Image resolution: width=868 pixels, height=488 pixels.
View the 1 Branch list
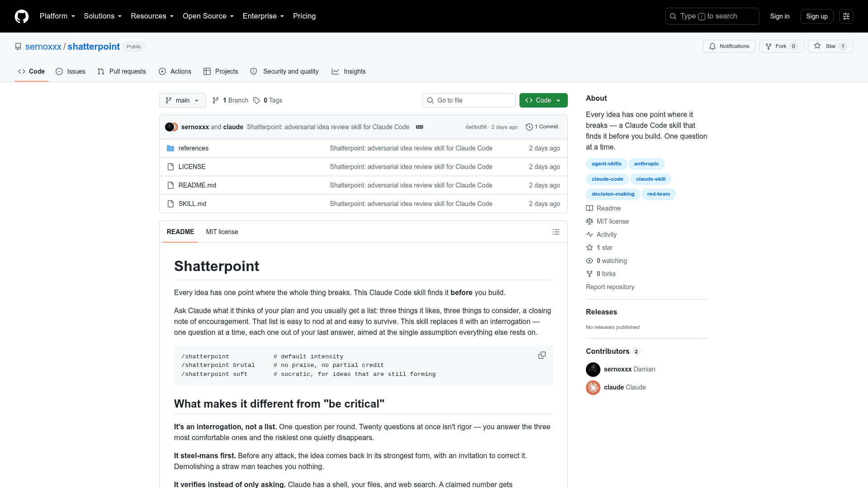231,100
